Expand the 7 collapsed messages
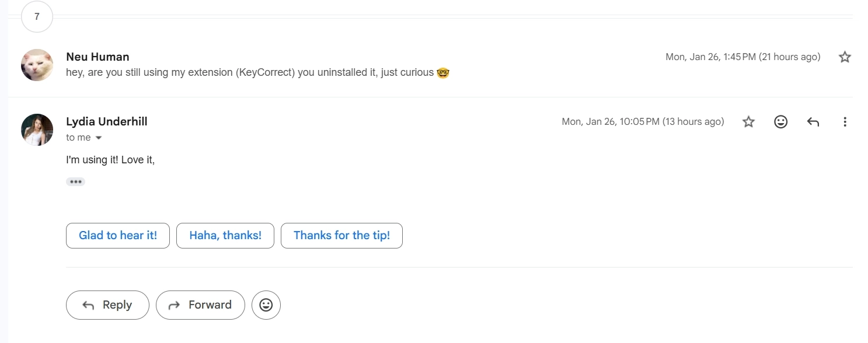The height and width of the screenshot is (343, 868). pyautogui.click(x=37, y=16)
